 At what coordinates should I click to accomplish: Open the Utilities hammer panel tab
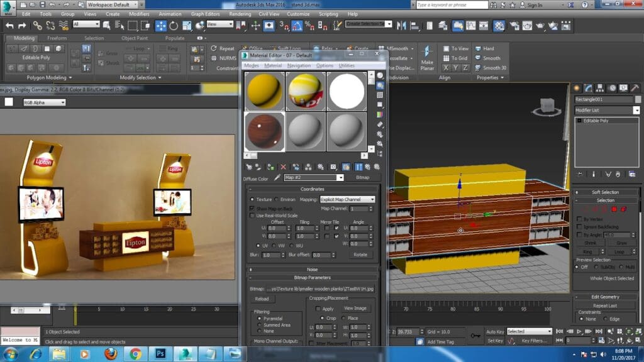(x=635, y=88)
